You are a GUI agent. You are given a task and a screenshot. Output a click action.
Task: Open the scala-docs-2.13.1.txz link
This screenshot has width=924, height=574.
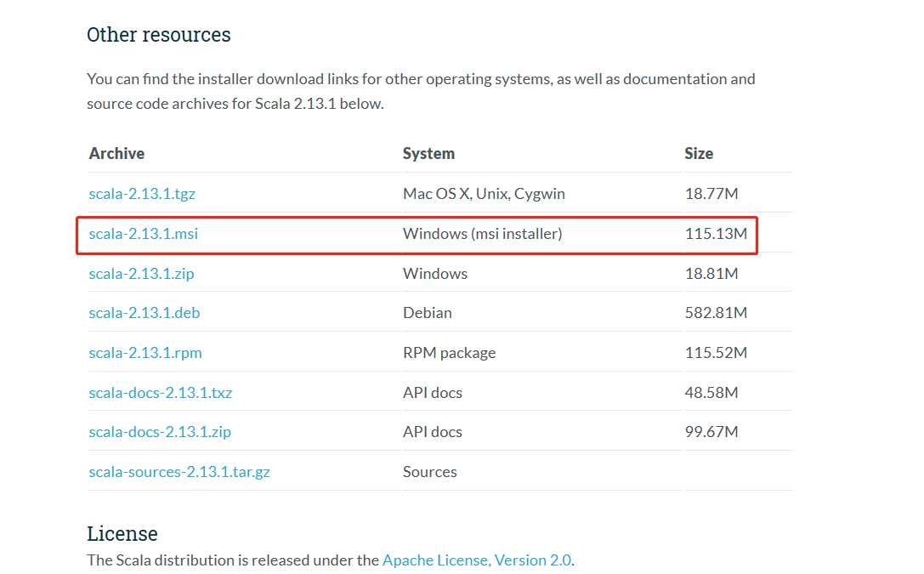coord(161,393)
